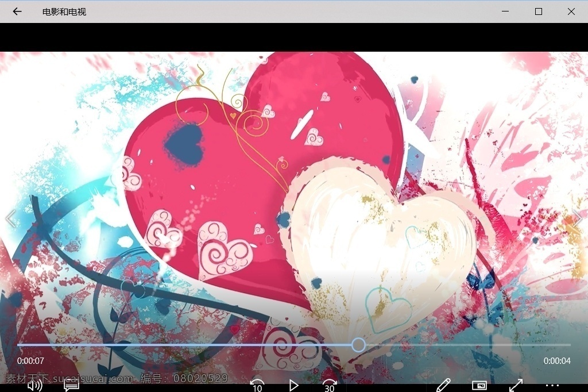Screen dimensions: 588x392
Task: Skip forward 30 seconds
Action: (330, 386)
